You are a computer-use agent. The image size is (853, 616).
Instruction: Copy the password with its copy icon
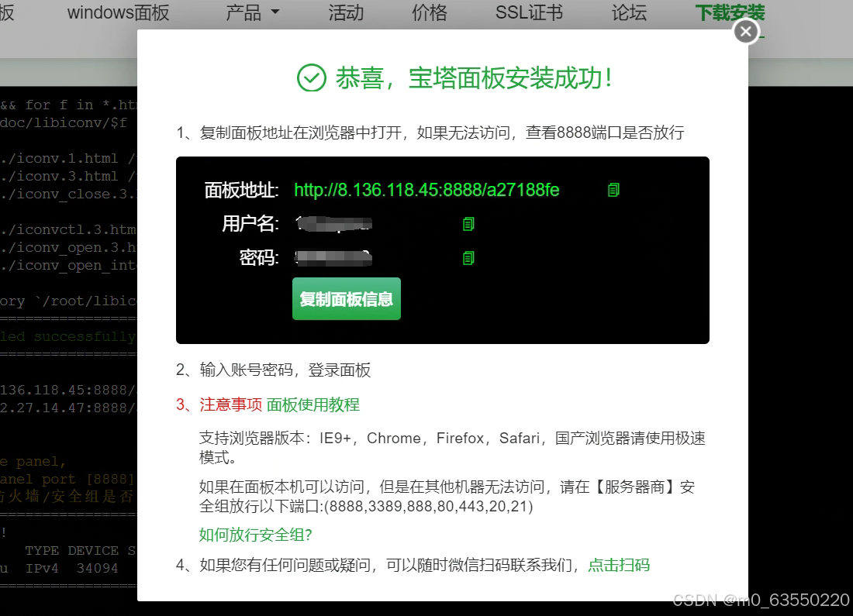point(468,257)
